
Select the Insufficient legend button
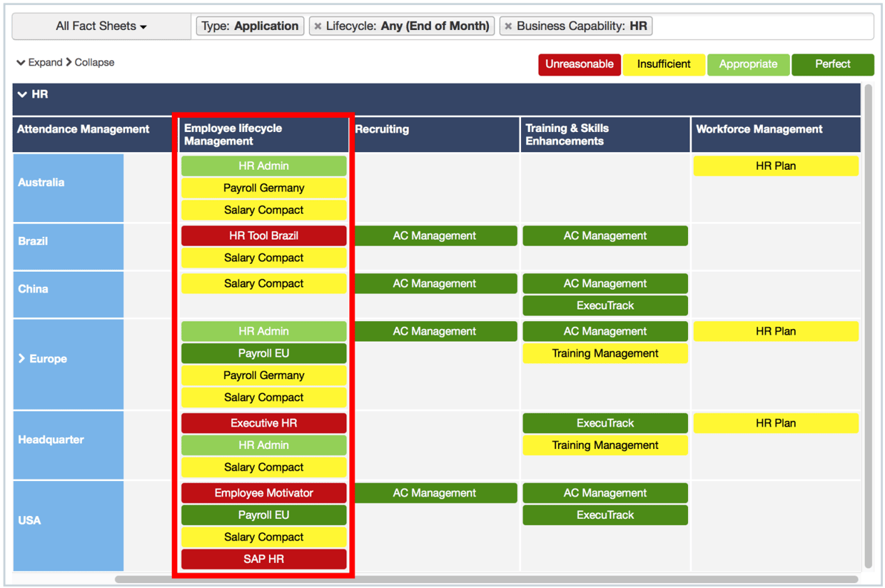pos(664,64)
